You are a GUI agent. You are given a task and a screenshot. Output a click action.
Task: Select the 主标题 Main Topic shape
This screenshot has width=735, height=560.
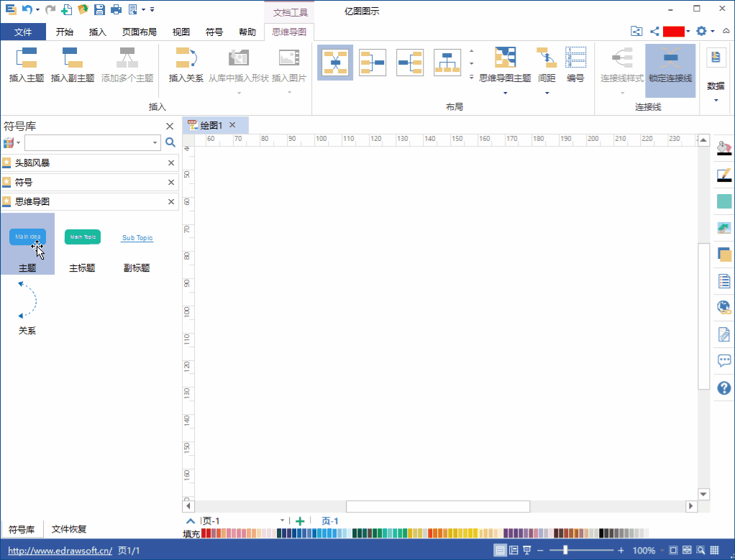82,244
